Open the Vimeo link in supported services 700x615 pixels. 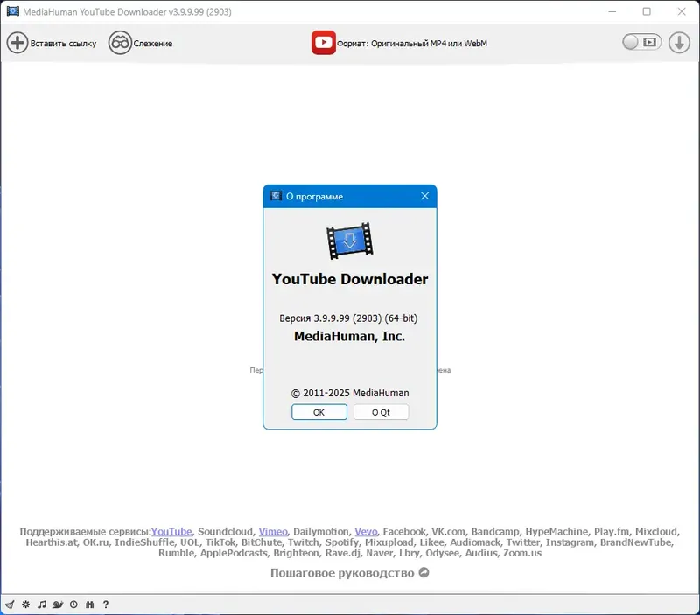273,532
